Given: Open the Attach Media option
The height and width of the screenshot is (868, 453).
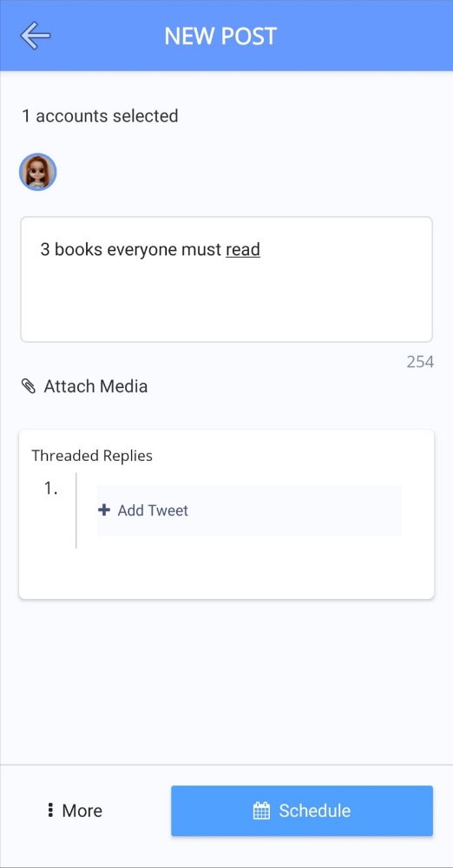Looking at the screenshot, I should click(85, 386).
